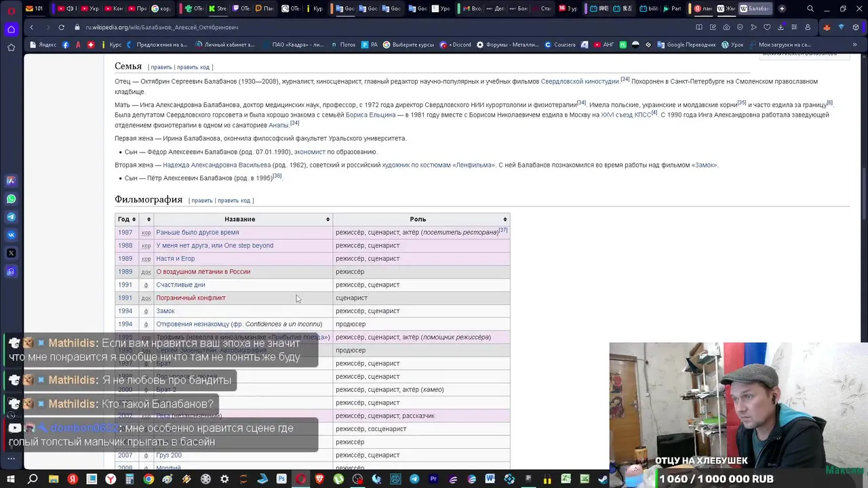Viewport: 868px width, 488px height.
Task: Open red link О воздушном летании в России
Action: 203,272
